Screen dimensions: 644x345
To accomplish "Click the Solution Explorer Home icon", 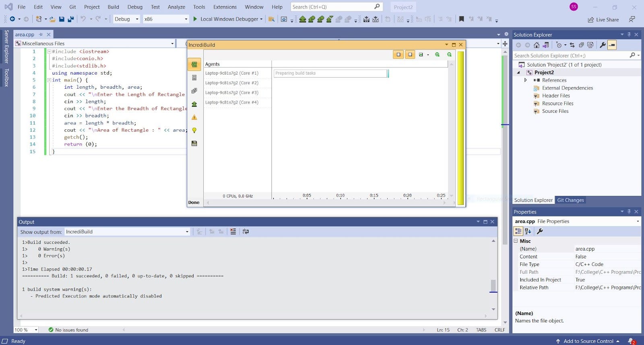I will tap(537, 45).
